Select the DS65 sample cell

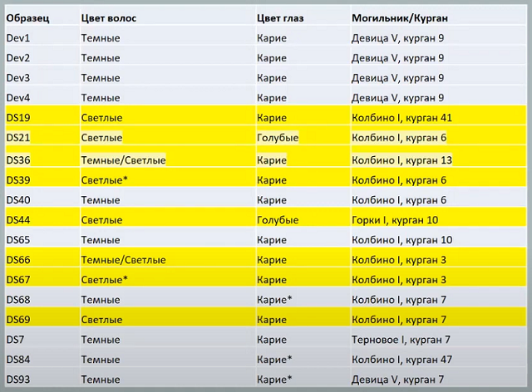[x=18, y=240]
